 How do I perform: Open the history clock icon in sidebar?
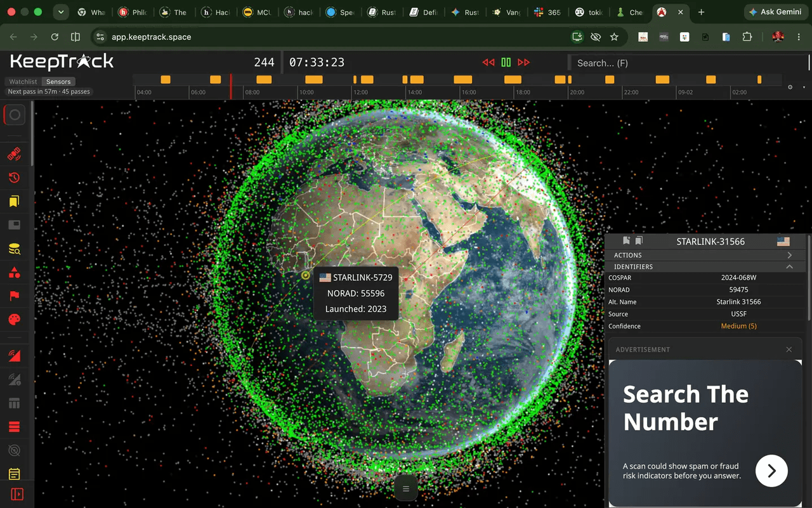pyautogui.click(x=14, y=178)
